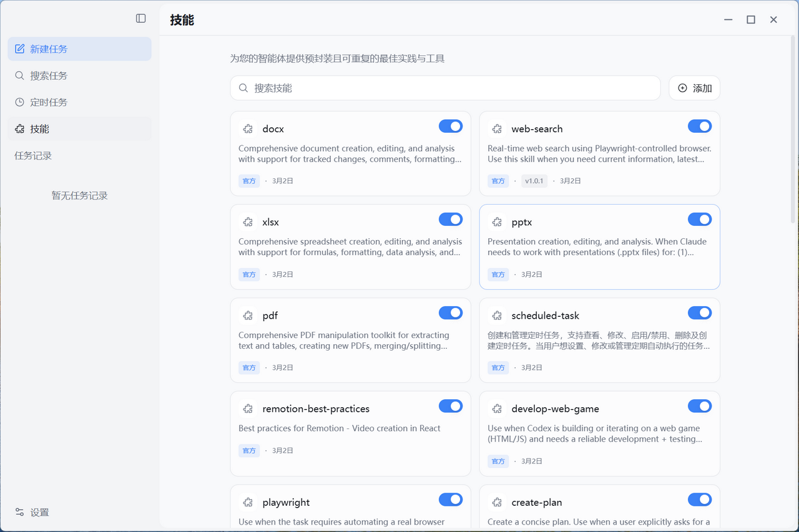Click the xlsx skill puzzle icon
This screenshot has width=799, height=532.
[248, 222]
